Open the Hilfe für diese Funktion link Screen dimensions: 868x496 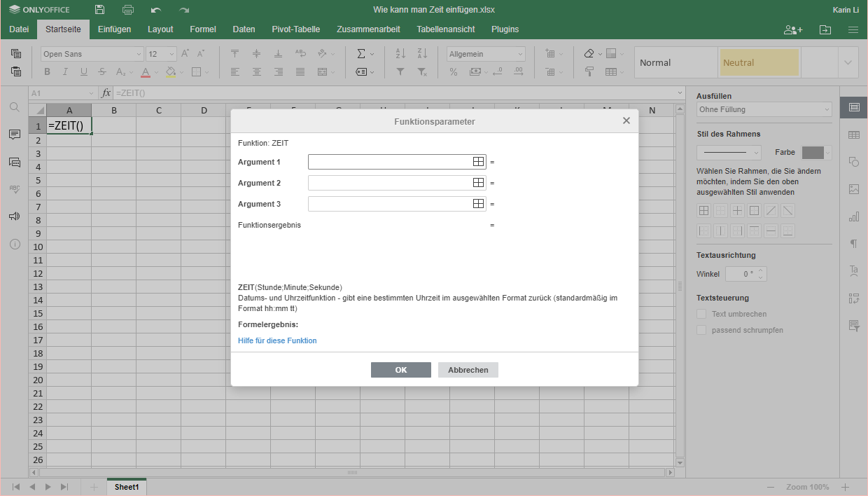[x=277, y=340]
